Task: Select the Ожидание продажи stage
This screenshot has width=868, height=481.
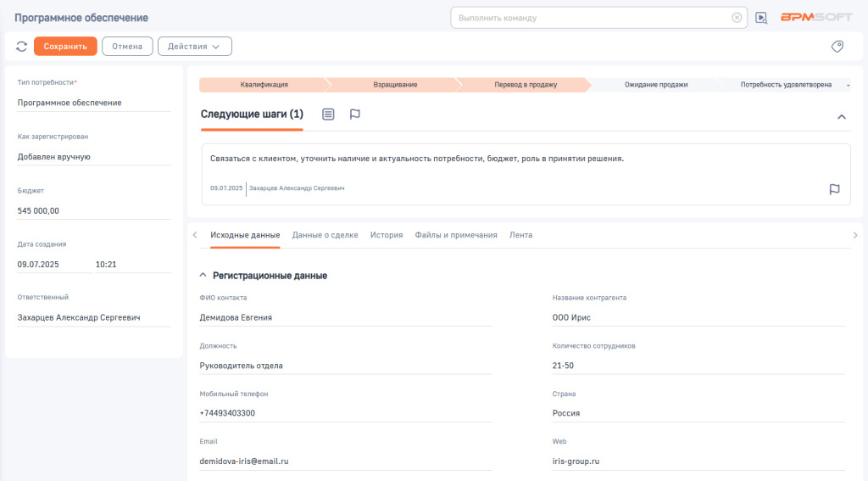Action: [x=656, y=85]
